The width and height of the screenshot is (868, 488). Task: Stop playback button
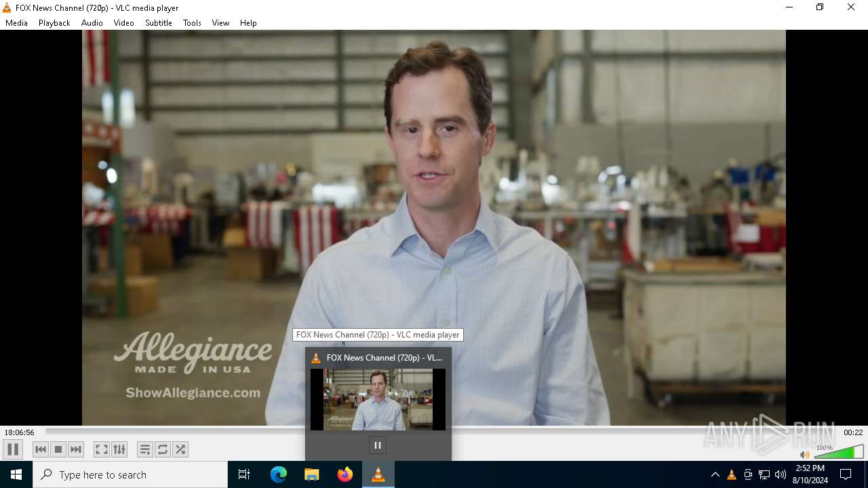[58, 449]
